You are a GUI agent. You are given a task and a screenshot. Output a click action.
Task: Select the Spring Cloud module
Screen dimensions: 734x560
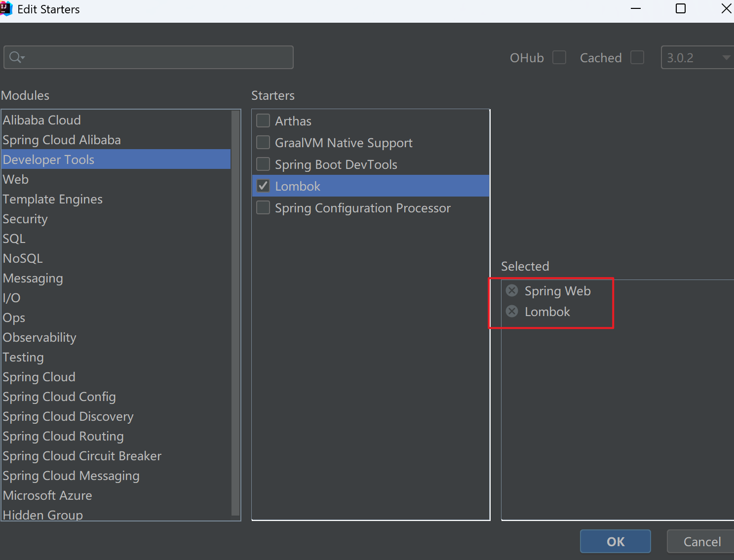pos(116,377)
